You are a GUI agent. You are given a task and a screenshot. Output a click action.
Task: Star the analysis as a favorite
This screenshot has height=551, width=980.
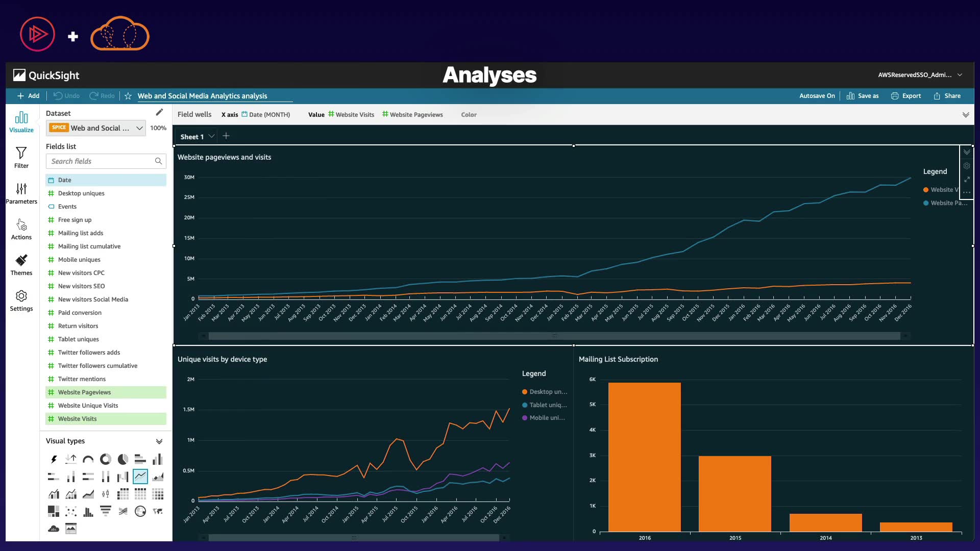(x=128, y=96)
